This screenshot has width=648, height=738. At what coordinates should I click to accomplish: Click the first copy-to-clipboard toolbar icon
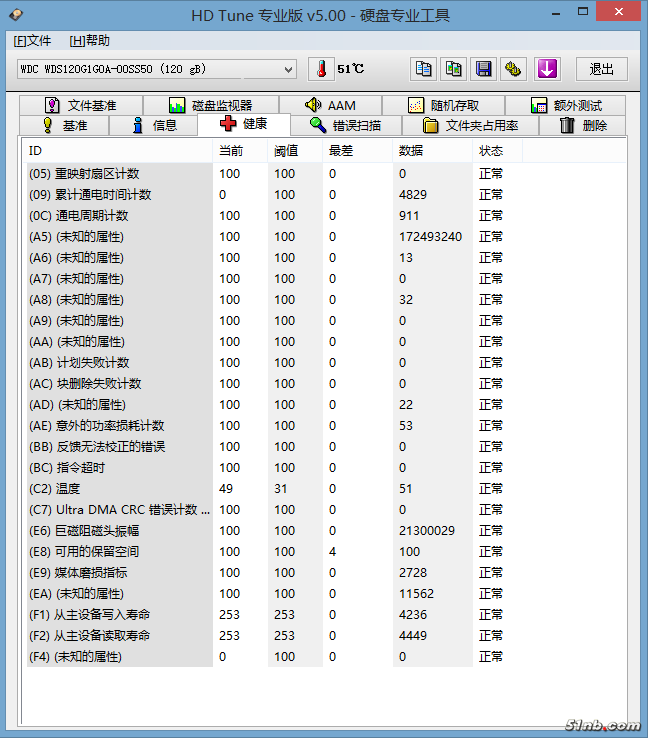(x=424, y=69)
